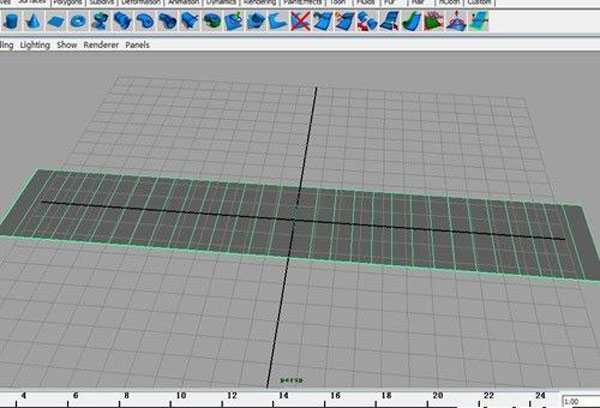
Task: Click the curved L-shaped surface shelf icon
Action: (x=278, y=21)
